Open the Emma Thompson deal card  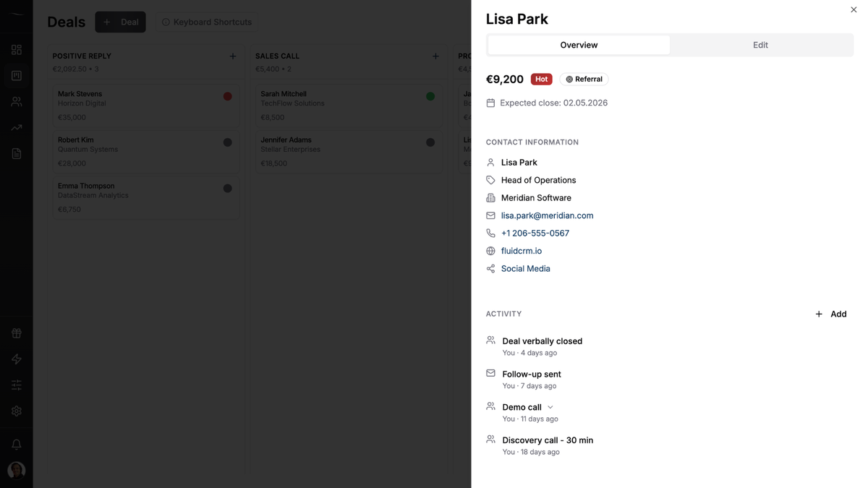tap(145, 197)
